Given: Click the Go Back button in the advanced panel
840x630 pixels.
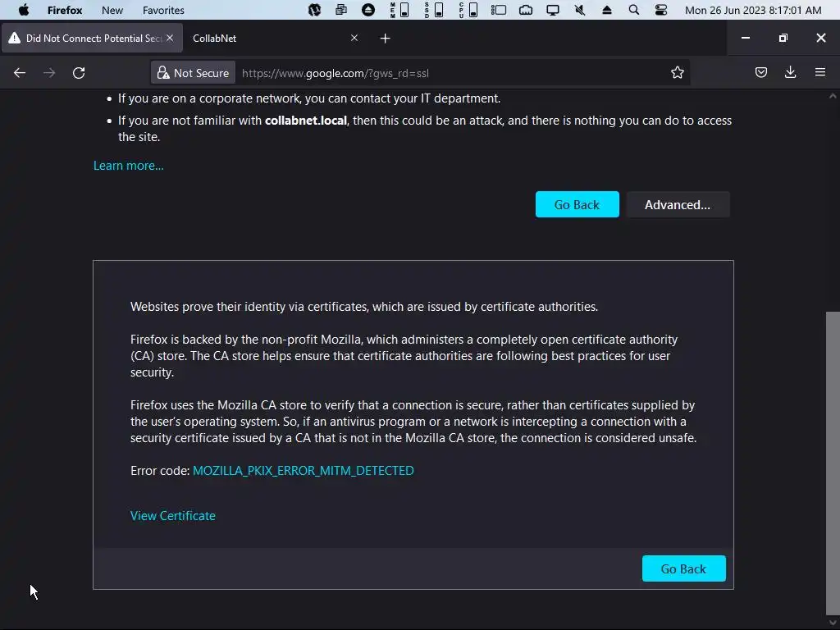Looking at the screenshot, I should click(x=683, y=569).
